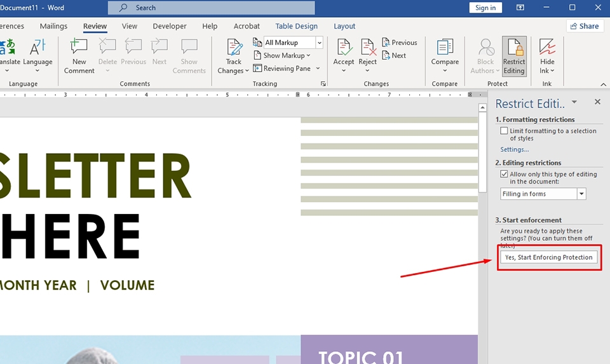The image size is (610, 364).
Task: Open the Reviewing Pane
Action: point(282,69)
